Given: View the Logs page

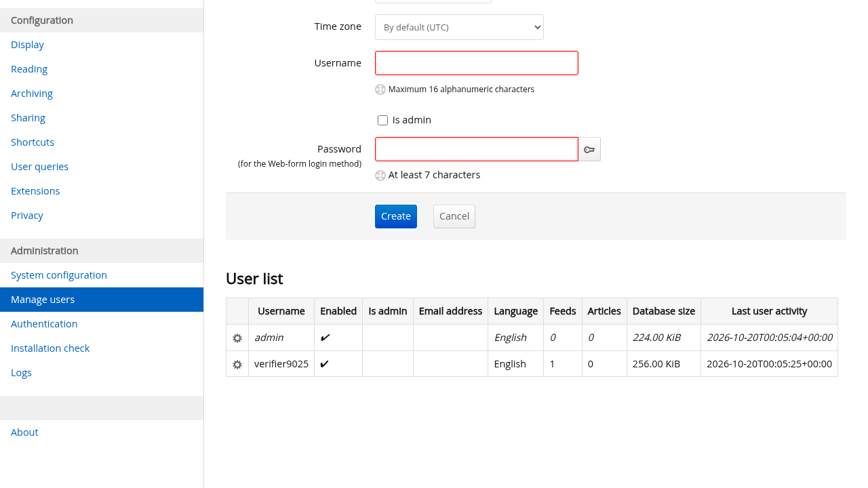Looking at the screenshot, I should (x=21, y=373).
